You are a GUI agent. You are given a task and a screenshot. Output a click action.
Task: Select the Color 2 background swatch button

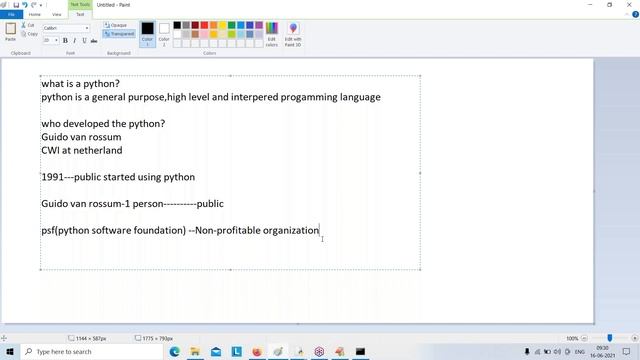point(164,34)
